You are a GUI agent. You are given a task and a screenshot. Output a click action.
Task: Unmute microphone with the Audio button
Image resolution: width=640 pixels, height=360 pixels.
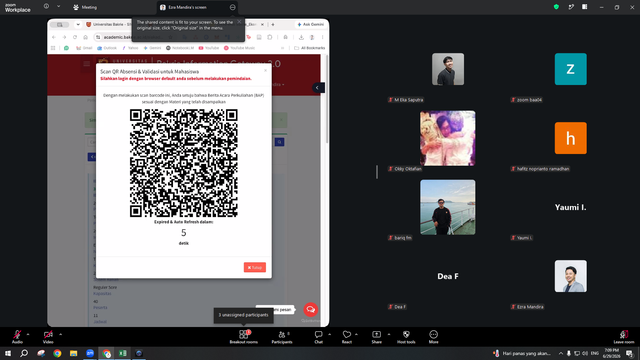17,337
